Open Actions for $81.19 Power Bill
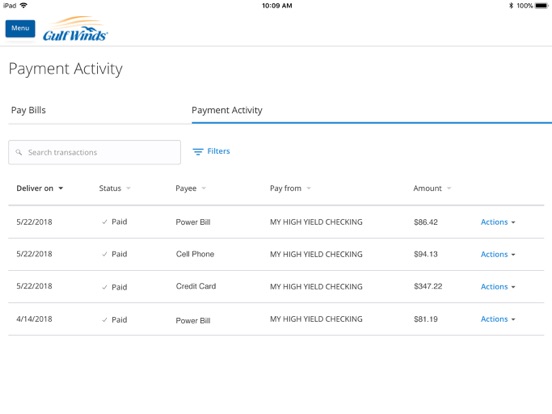Viewport: 552px width, 414px height. pos(498,319)
